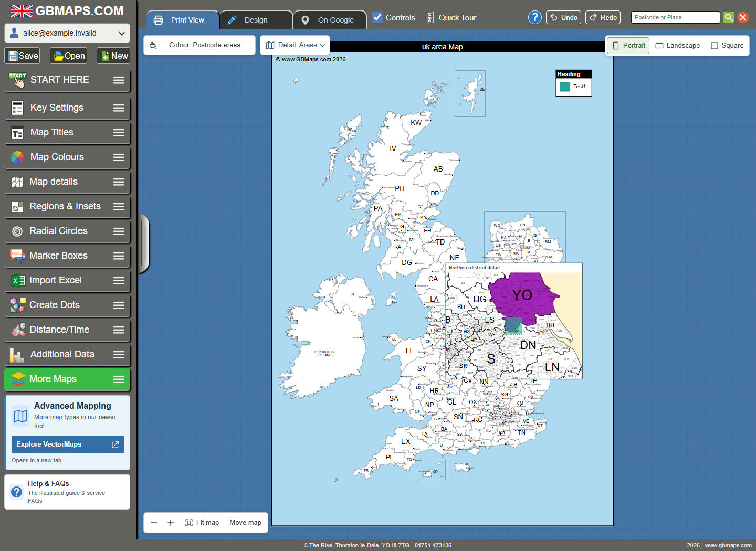The height and width of the screenshot is (551, 756).
Task: Click the uk area Map title bar
Action: pyautogui.click(x=443, y=47)
